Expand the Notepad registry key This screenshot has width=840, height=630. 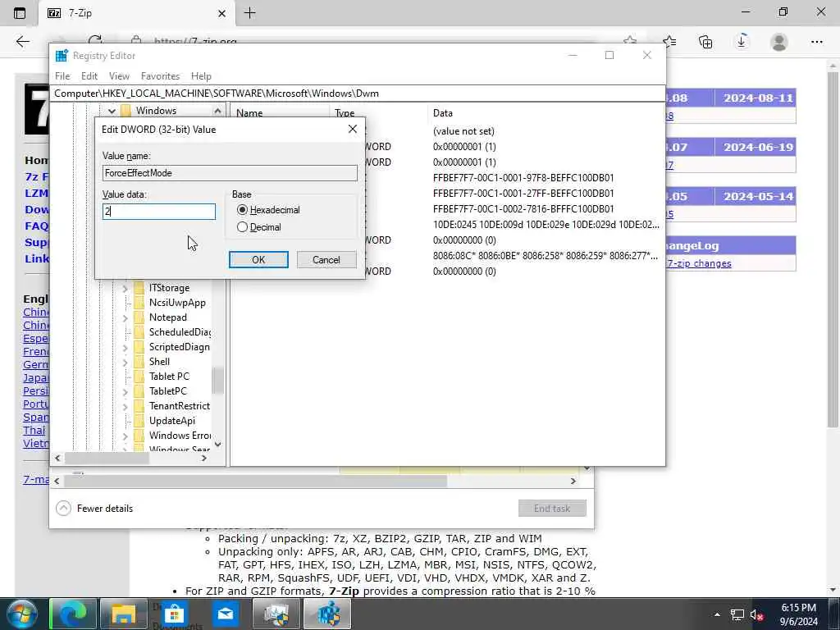(x=125, y=317)
